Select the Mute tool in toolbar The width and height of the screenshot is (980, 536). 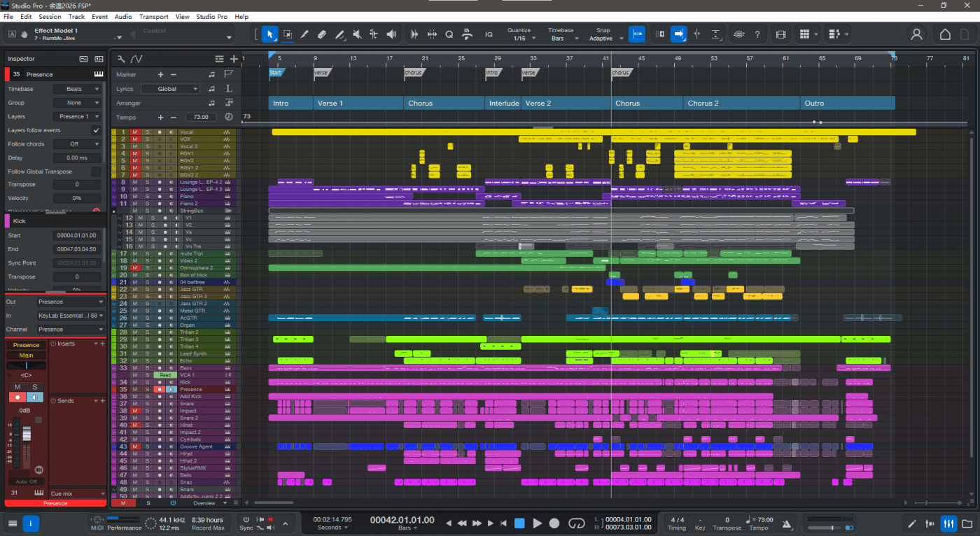tap(357, 34)
